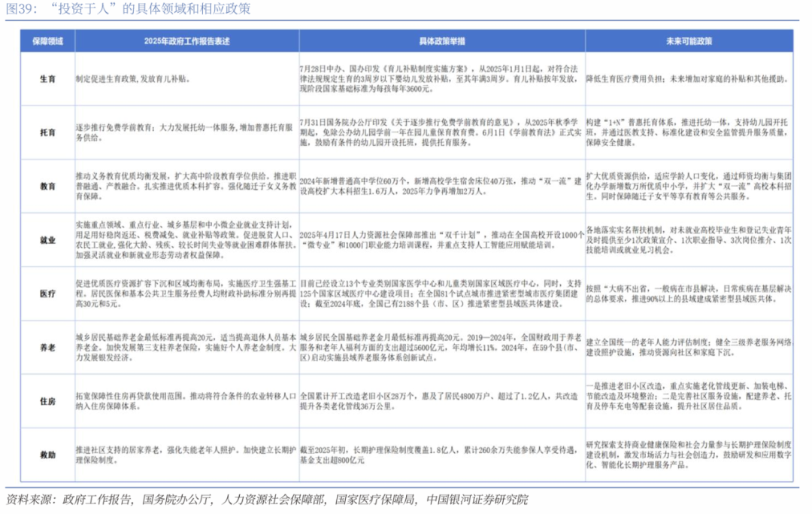Screen dimensions: 812x514
Task: Select the 住房 row label
Action: 47,400
